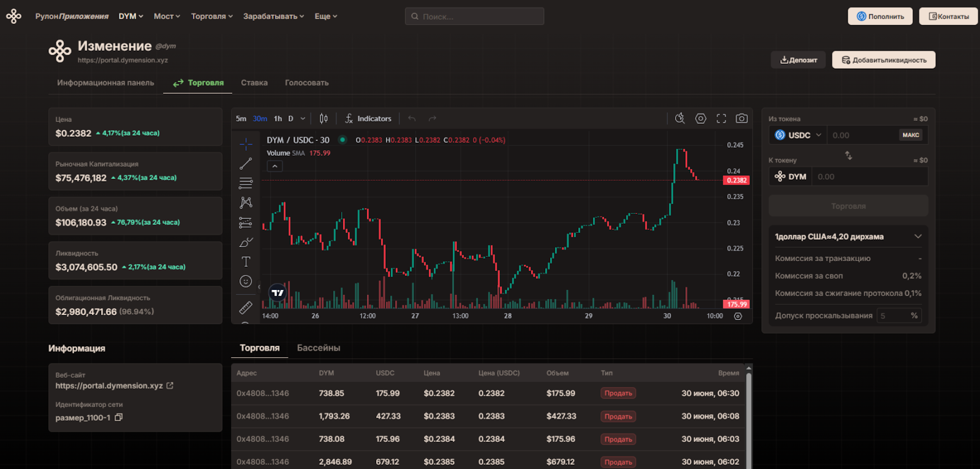Click the search field Поиск

click(475, 17)
